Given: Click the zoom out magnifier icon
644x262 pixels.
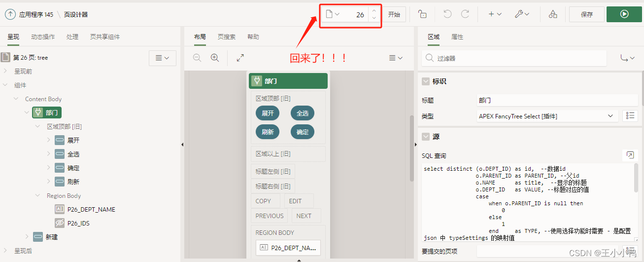Looking at the screenshot, I should tap(197, 58).
